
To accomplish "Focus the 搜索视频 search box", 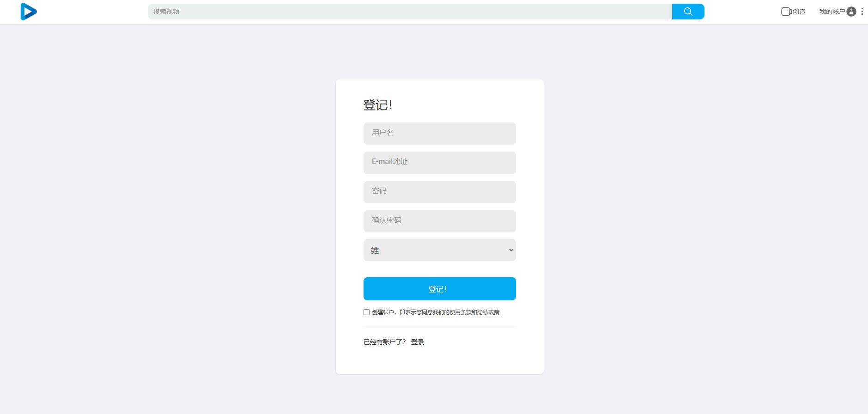I will click(x=410, y=12).
